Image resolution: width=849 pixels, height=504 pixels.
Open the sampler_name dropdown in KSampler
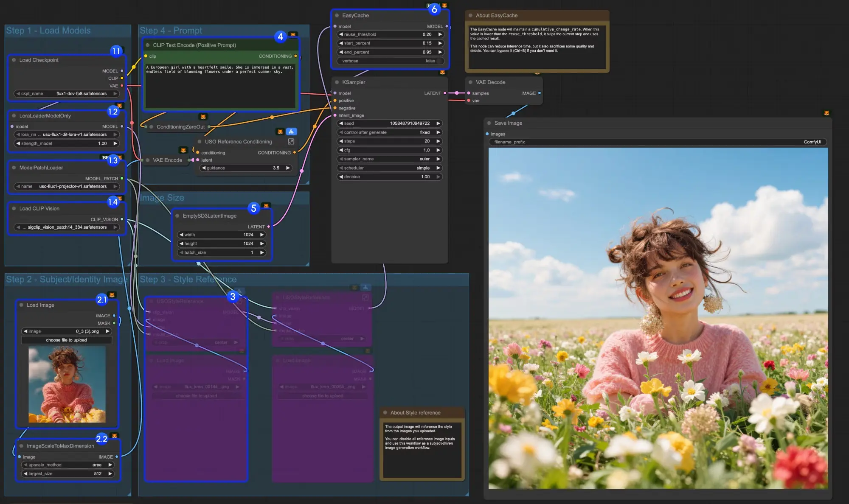point(390,159)
